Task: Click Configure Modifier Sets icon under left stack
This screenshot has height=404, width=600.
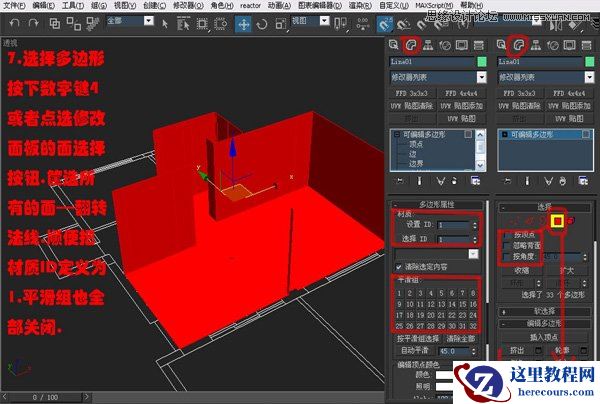Action: [475, 181]
